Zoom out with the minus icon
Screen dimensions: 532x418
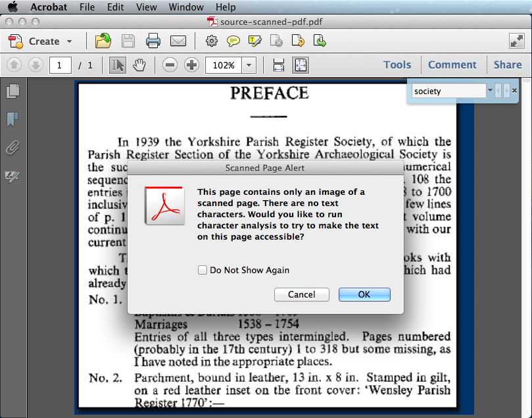coord(170,65)
